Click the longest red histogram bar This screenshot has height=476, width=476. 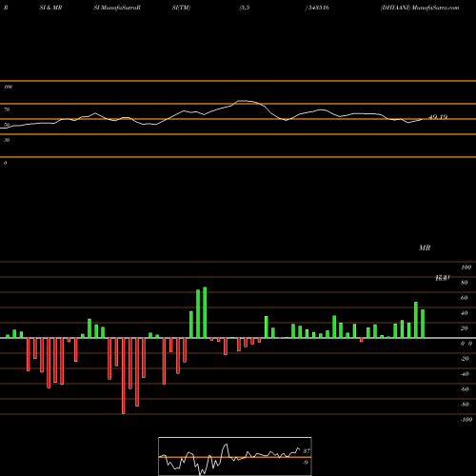click(124, 376)
